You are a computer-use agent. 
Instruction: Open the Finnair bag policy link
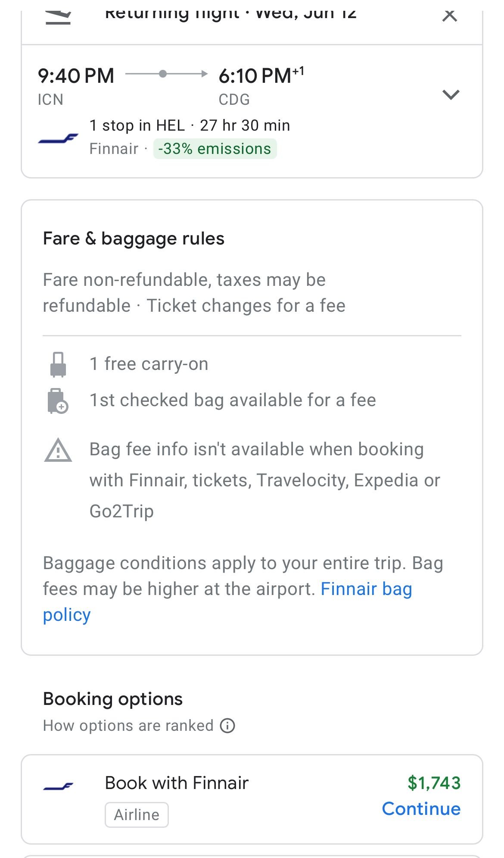366,589
